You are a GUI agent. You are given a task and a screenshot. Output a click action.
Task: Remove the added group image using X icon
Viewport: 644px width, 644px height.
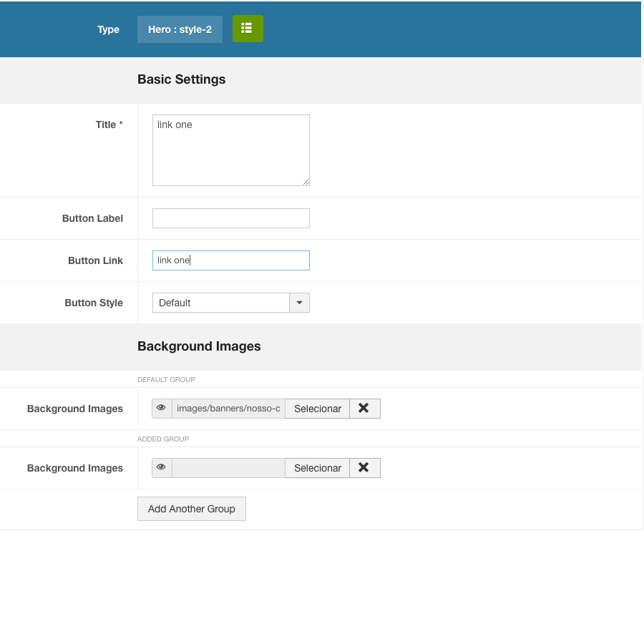pos(364,468)
